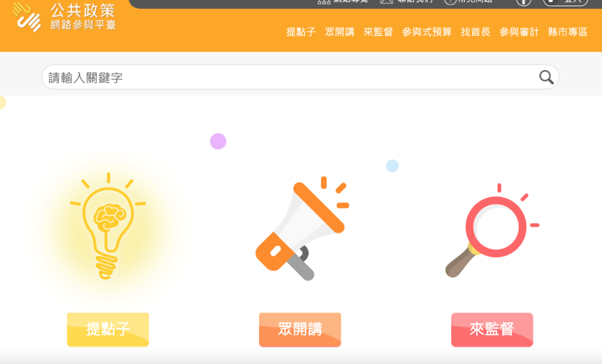Image resolution: width=602 pixels, height=364 pixels.
Task: Open the Facebook icon in top bar
Action: (x=523, y=2)
